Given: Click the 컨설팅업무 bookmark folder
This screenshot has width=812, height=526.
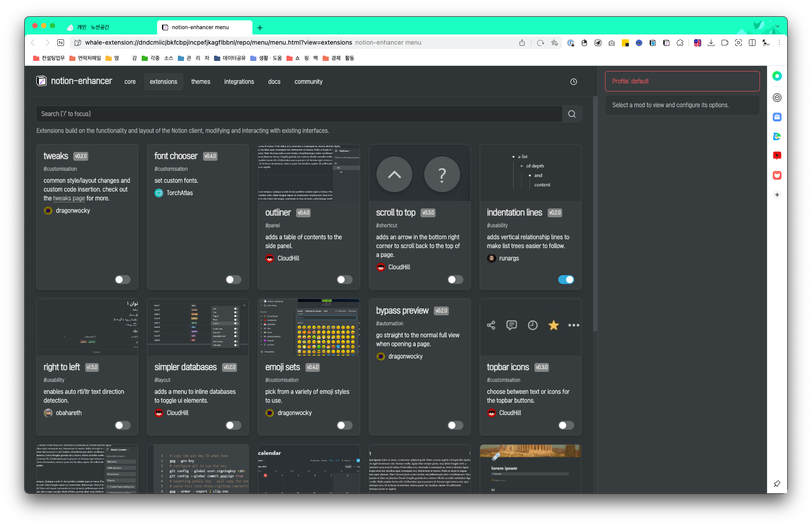Looking at the screenshot, I should pos(49,58).
